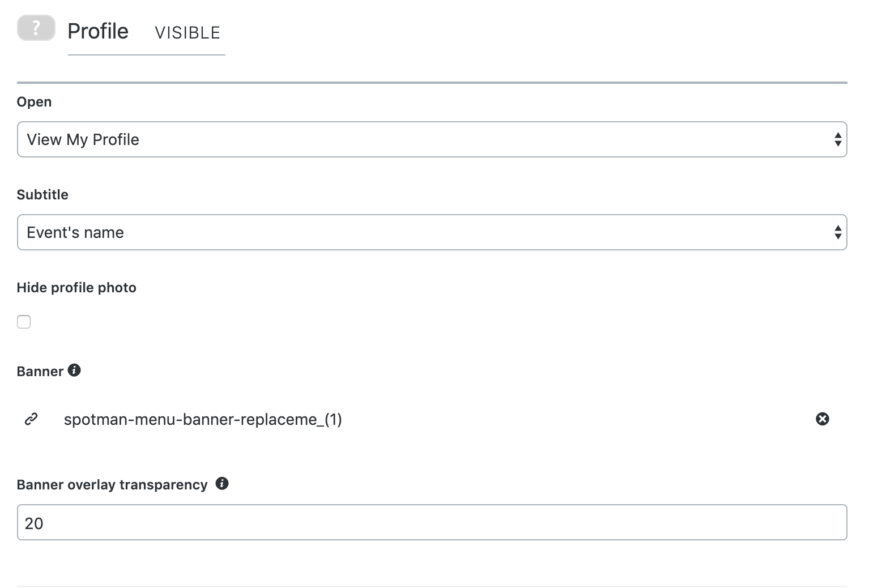
Task: Click the question mark icon beside Profile
Action: click(36, 28)
